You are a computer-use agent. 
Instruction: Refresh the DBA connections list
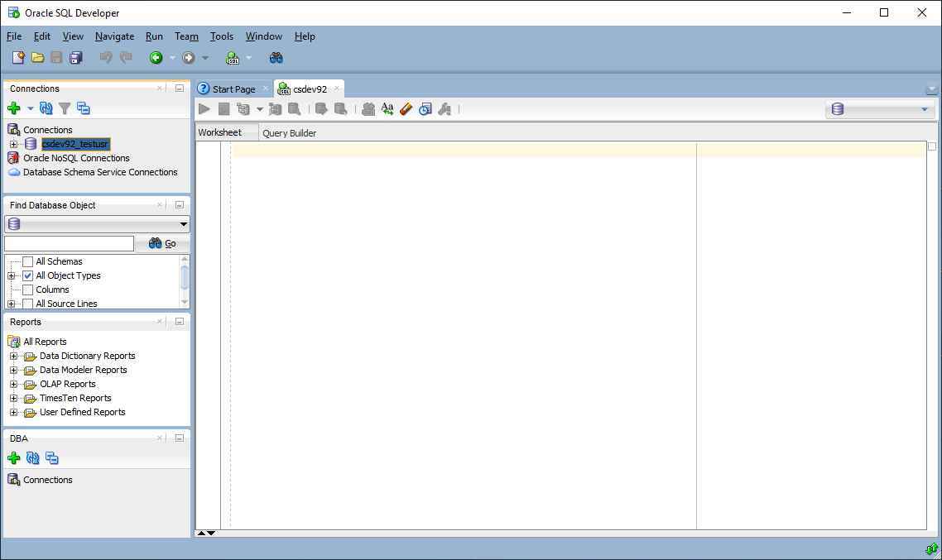(x=33, y=458)
